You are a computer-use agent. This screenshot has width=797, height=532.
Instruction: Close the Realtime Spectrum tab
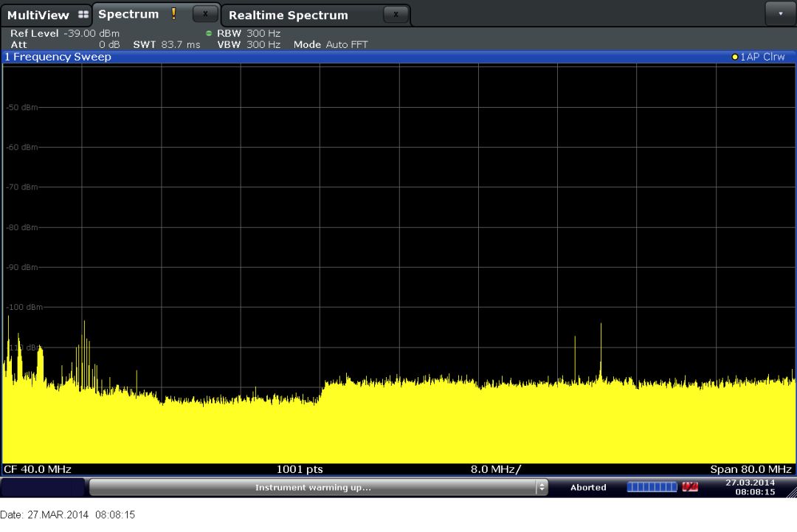pos(396,14)
